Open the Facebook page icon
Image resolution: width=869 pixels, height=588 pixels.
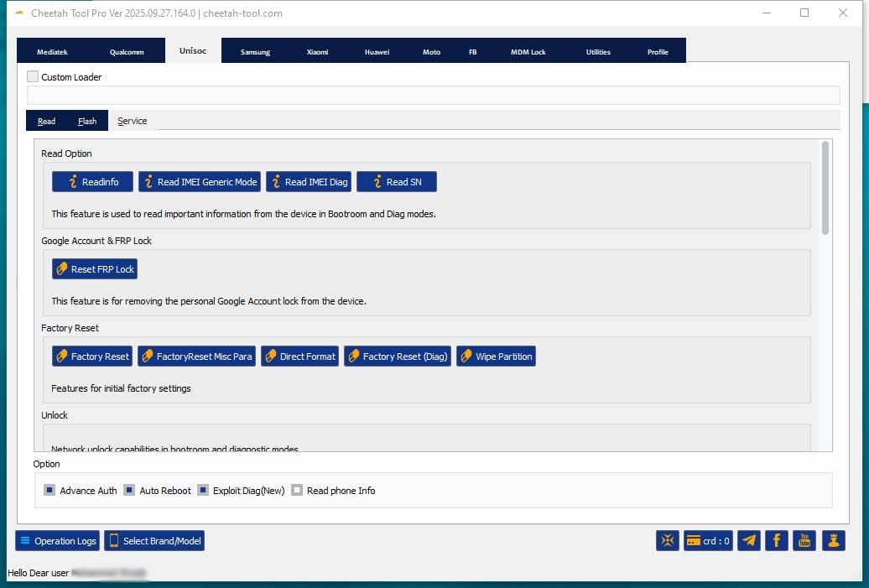pyautogui.click(x=777, y=541)
